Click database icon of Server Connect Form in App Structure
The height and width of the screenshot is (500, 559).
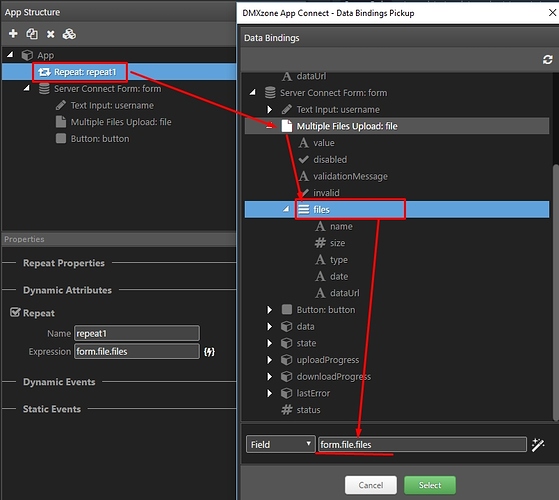[x=44, y=89]
